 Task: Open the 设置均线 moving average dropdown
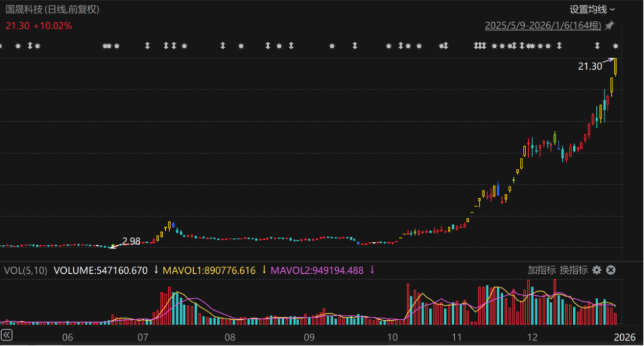coord(592,9)
